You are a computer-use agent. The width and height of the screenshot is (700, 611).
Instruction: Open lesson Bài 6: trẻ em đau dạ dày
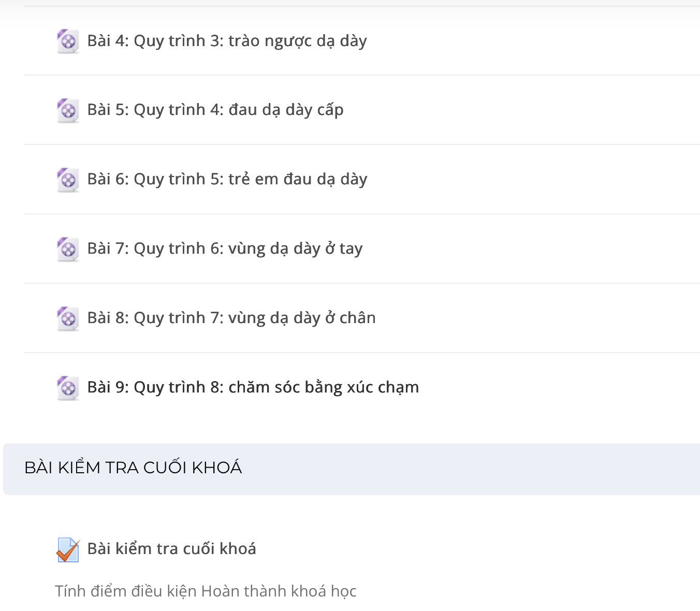pyautogui.click(x=227, y=180)
